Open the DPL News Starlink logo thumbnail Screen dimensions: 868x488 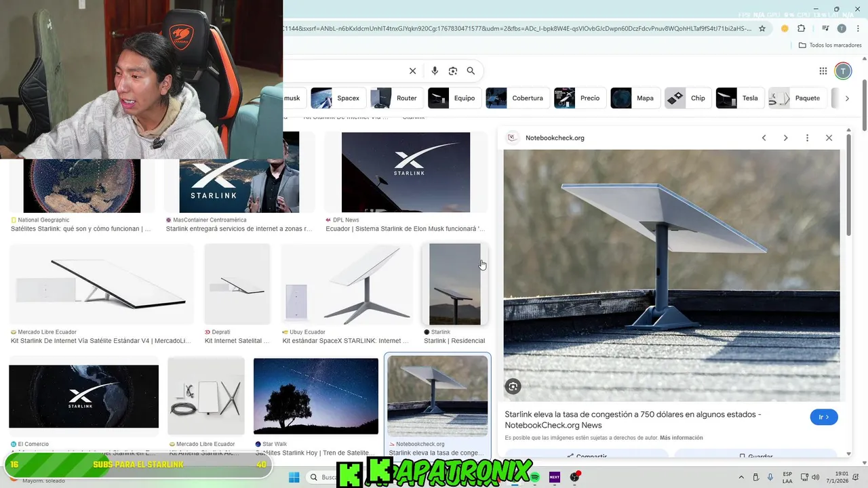click(x=406, y=172)
